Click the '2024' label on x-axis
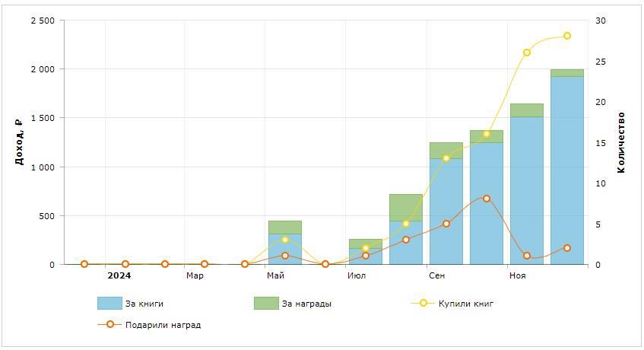This screenshot has width=644, height=350. (119, 275)
